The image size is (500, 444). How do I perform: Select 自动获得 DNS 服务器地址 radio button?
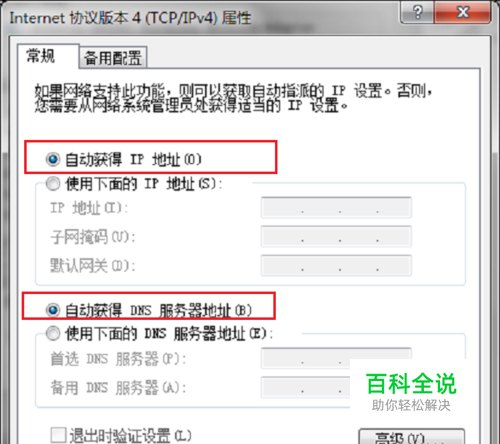tap(53, 310)
